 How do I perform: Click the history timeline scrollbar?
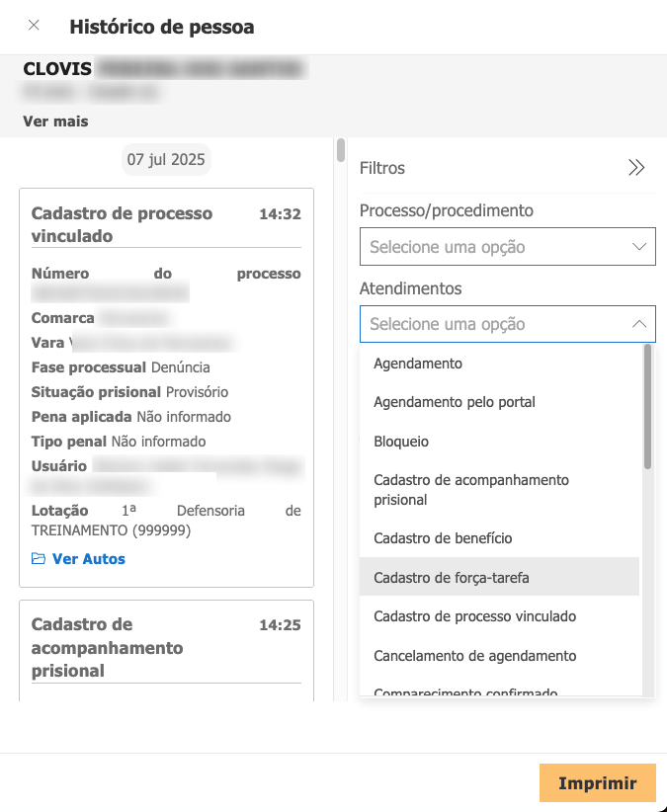tap(340, 150)
